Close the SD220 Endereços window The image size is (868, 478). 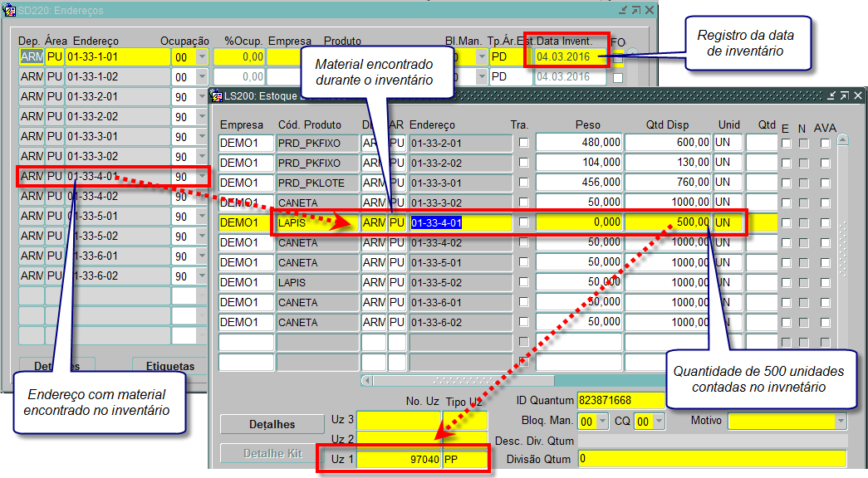coord(650,10)
